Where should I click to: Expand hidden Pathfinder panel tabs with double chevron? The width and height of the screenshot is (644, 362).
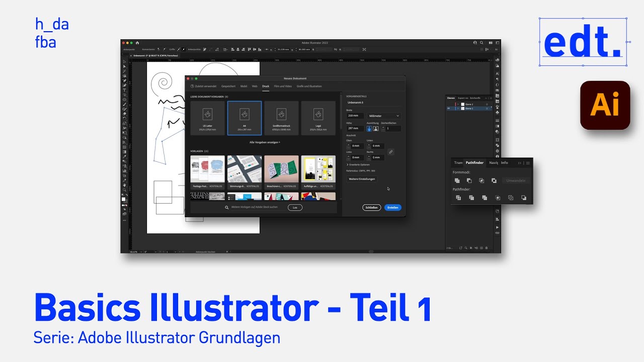tap(519, 163)
